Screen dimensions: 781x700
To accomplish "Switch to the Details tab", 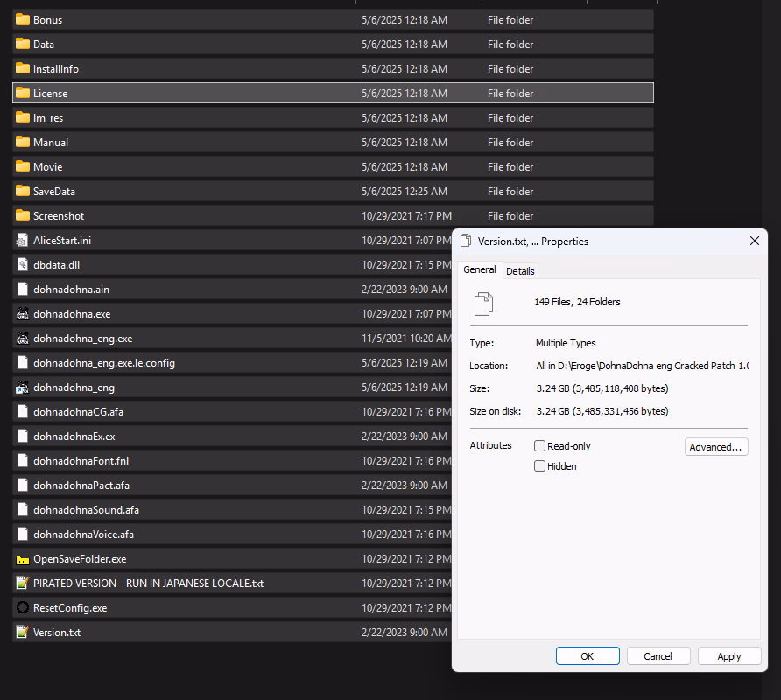I will (x=520, y=271).
